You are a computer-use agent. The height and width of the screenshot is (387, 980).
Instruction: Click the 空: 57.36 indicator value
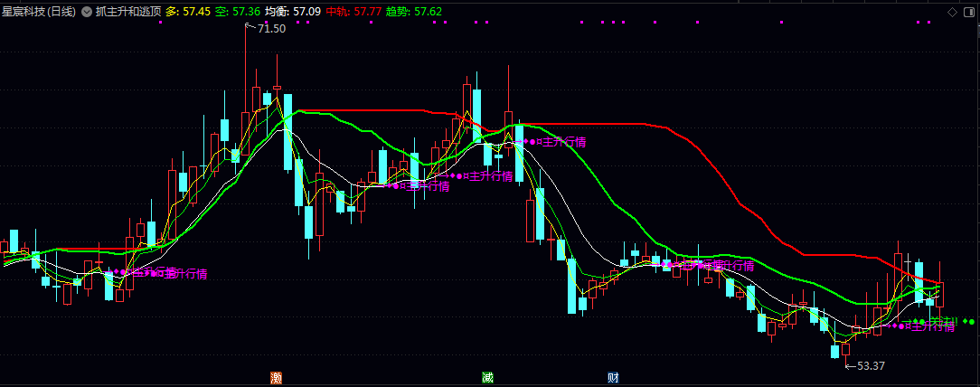point(238,11)
